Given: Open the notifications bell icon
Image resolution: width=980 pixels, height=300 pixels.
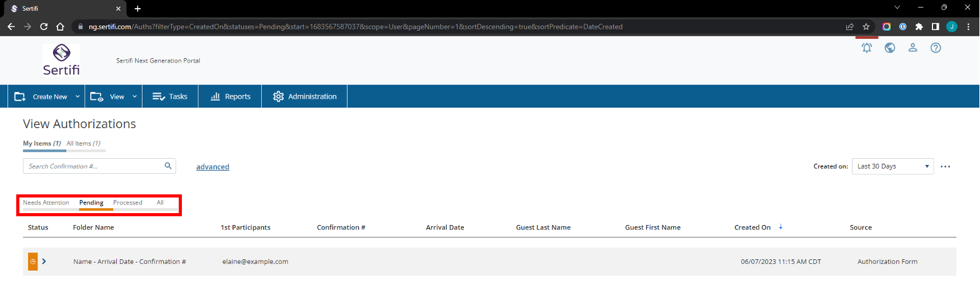Looking at the screenshot, I should point(867,47).
